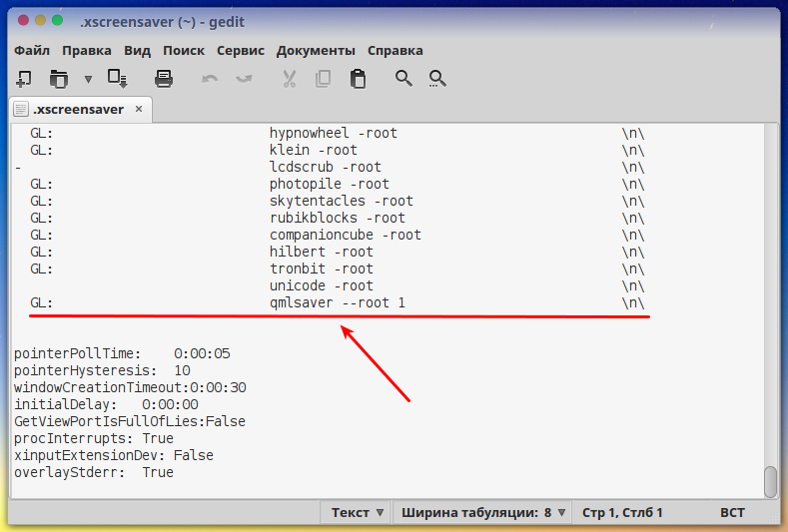Click the line 'photopile -root'
This screenshot has height=532, width=788.
point(330,185)
